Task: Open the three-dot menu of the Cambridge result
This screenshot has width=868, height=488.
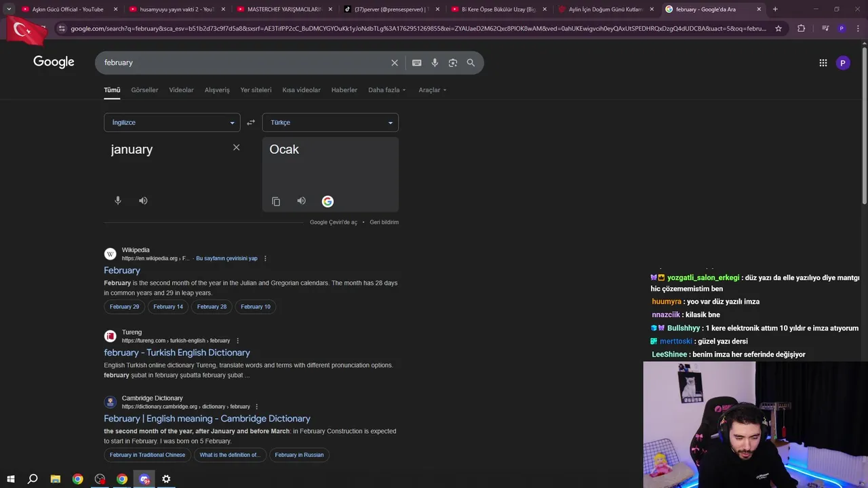Action: click(256, 407)
